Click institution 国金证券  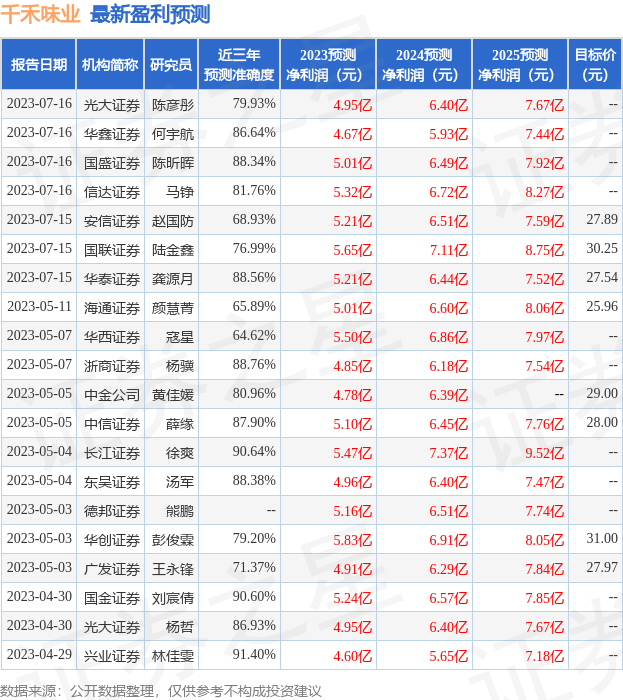pyautogui.click(x=112, y=598)
